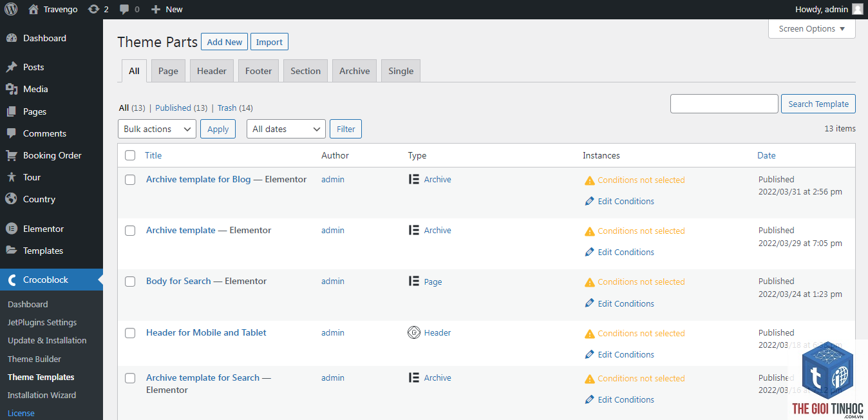Open the Trash (14) filter link
This screenshot has width=868, height=420.
pos(235,108)
